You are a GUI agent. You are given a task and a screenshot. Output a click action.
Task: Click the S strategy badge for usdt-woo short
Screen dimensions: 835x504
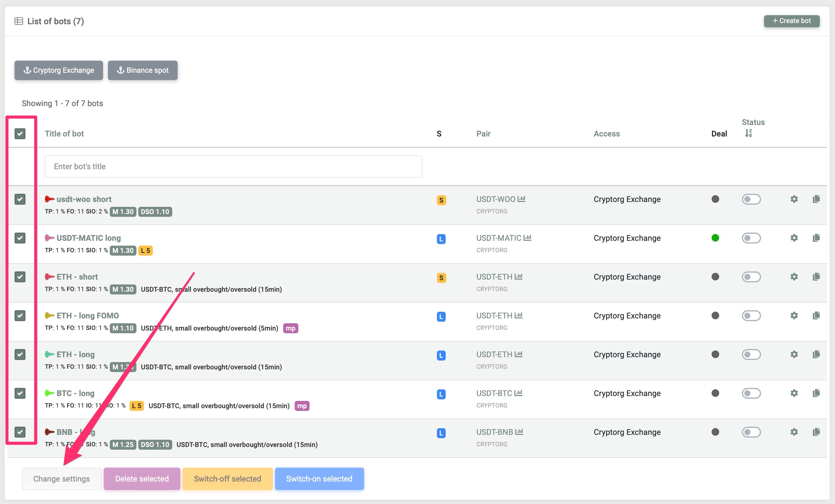[x=441, y=200]
